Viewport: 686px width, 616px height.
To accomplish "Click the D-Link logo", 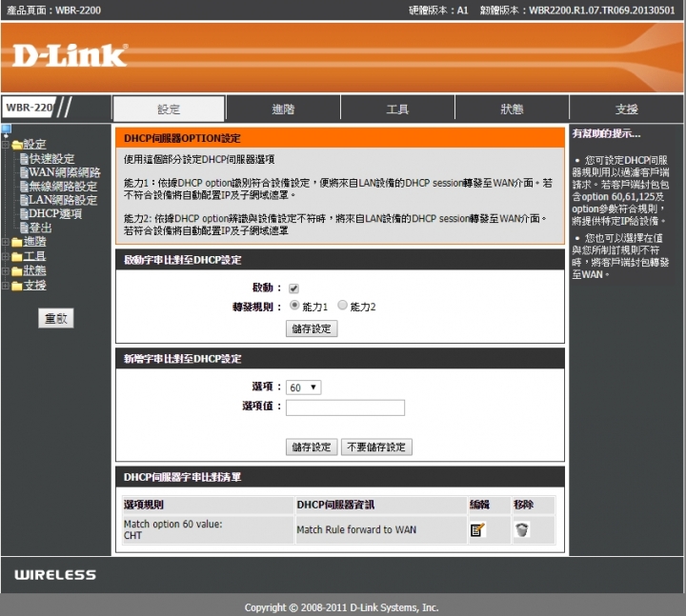I will click(x=70, y=55).
